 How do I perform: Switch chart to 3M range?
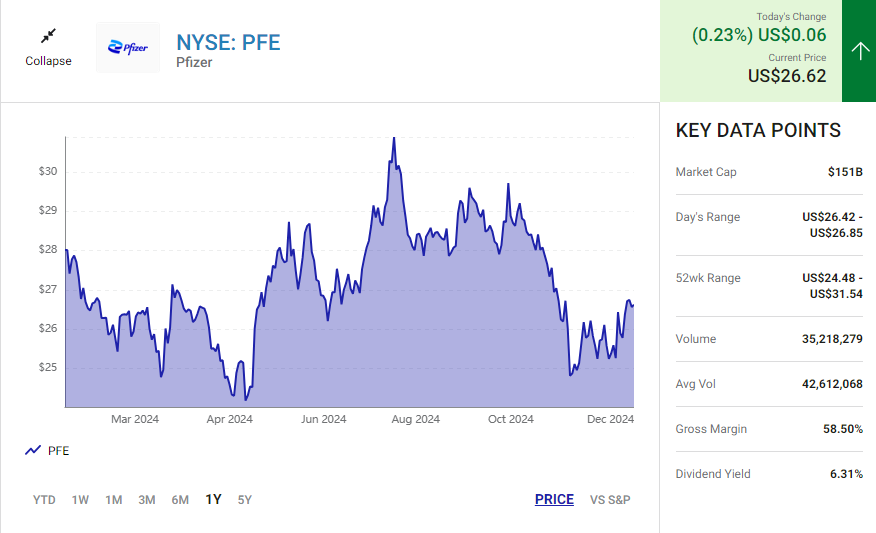147,499
